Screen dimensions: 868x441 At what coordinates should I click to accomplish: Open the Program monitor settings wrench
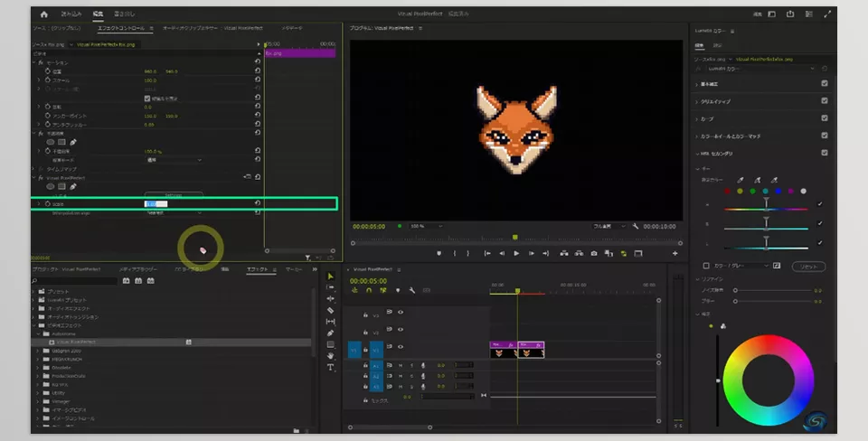click(x=636, y=226)
